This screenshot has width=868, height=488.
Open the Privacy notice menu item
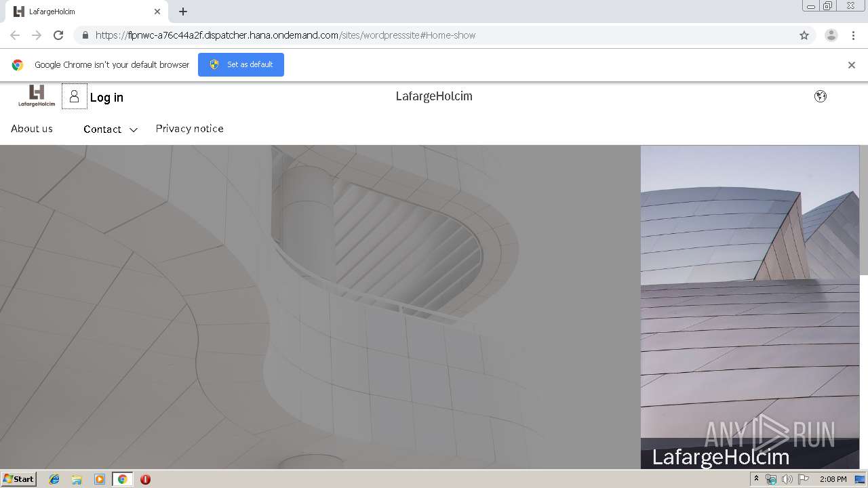[190, 129]
